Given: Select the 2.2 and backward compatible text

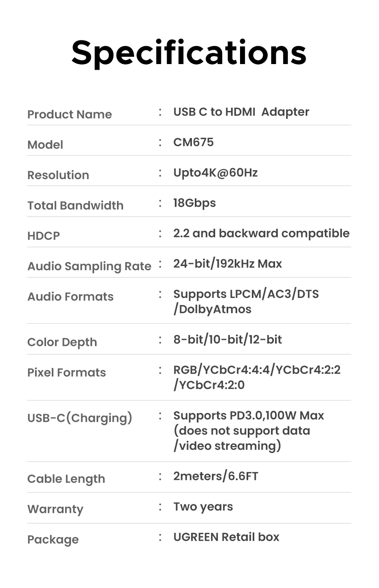Looking at the screenshot, I should tap(261, 233).
